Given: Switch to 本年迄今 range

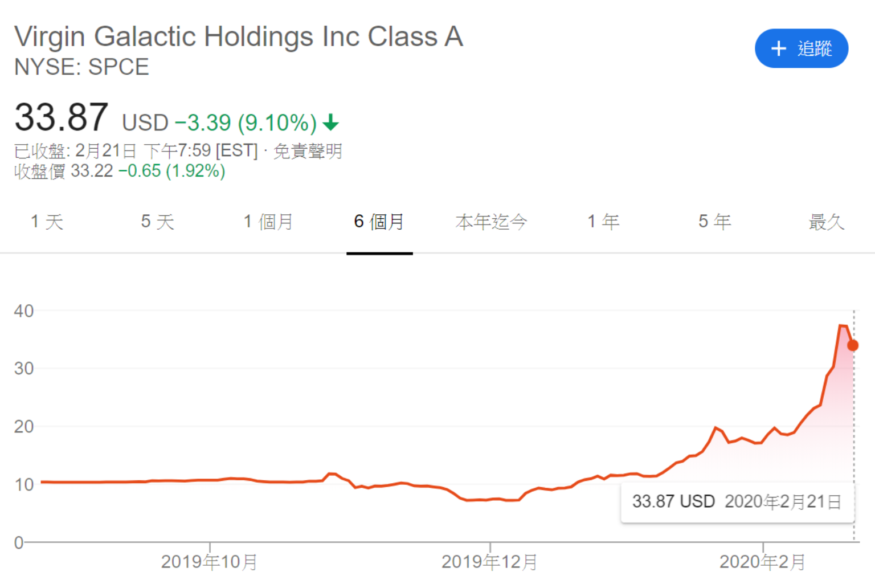Looking at the screenshot, I should point(492,222).
